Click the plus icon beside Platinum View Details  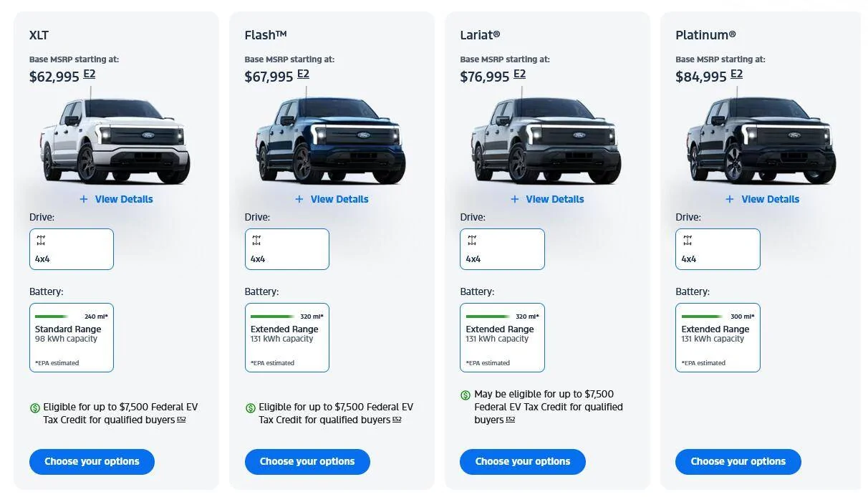(x=730, y=199)
